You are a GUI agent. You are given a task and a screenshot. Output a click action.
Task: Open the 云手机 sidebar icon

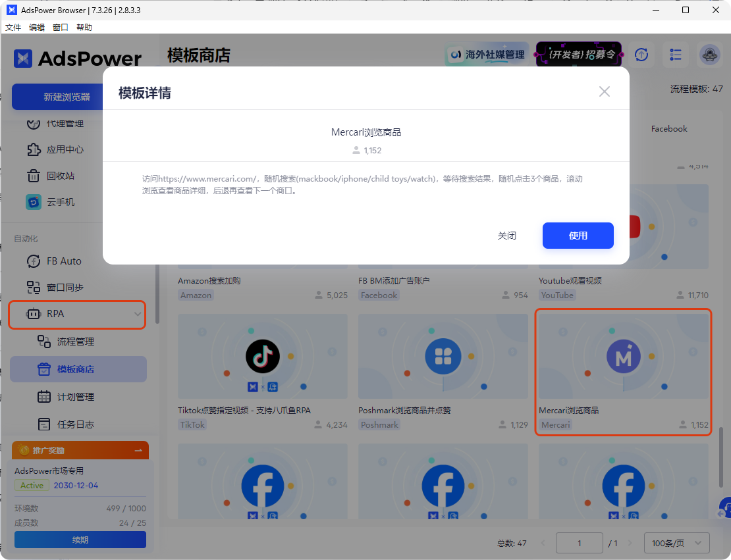coord(34,202)
